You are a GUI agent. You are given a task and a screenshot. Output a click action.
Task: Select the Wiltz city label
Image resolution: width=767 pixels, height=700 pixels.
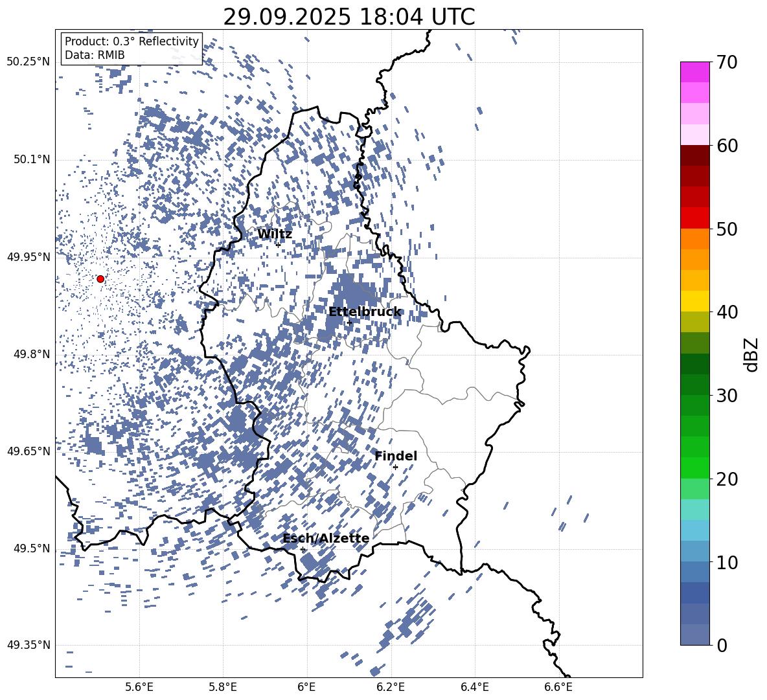click(x=275, y=234)
